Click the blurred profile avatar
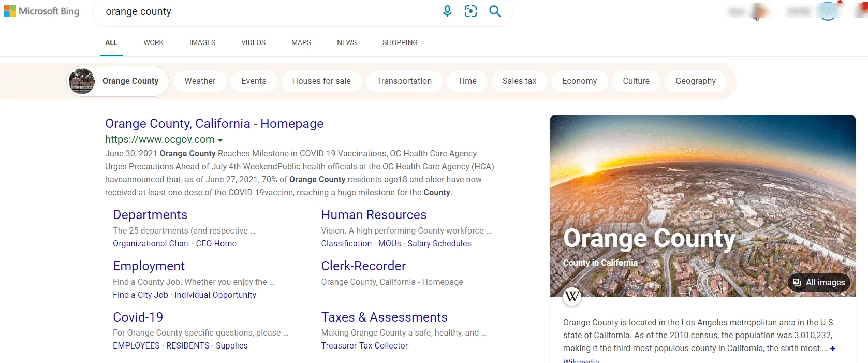This screenshot has width=868, height=363. coord(828,10)
